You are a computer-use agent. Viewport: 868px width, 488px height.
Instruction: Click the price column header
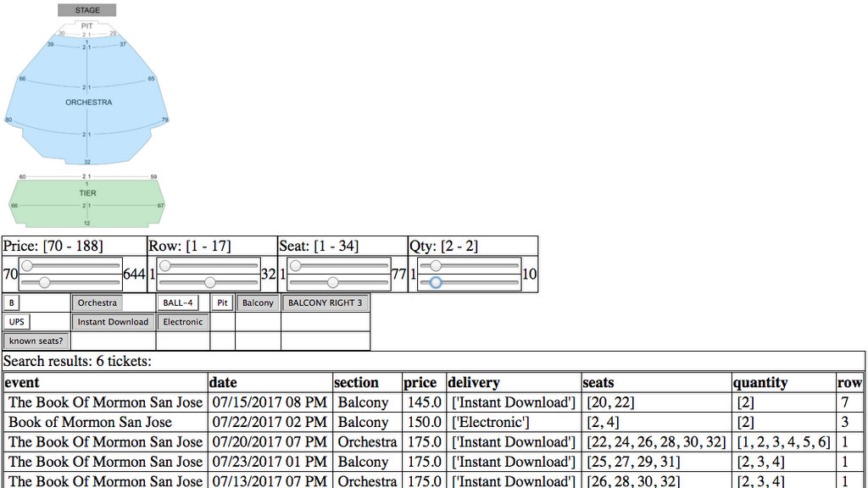420,383
